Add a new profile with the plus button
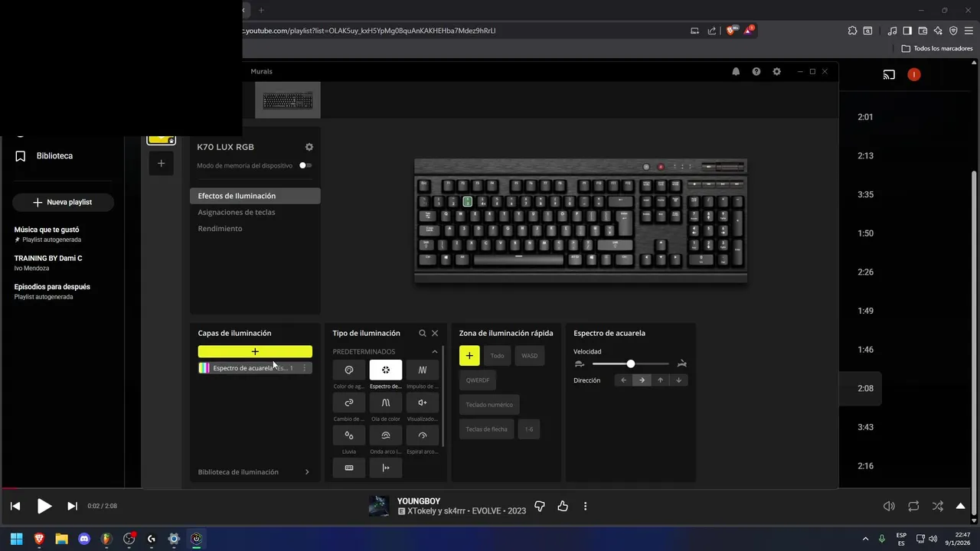This screenshot has width=980, height=551. pos(161,163)
